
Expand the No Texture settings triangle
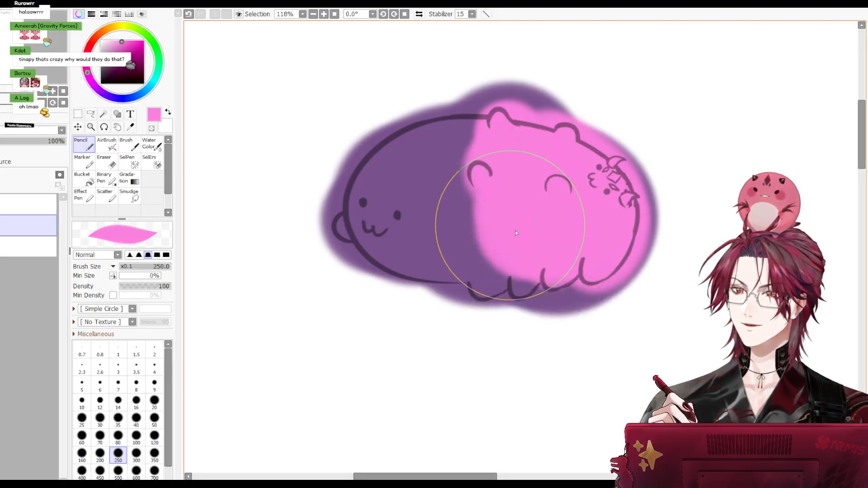click(x=74, y=322)
